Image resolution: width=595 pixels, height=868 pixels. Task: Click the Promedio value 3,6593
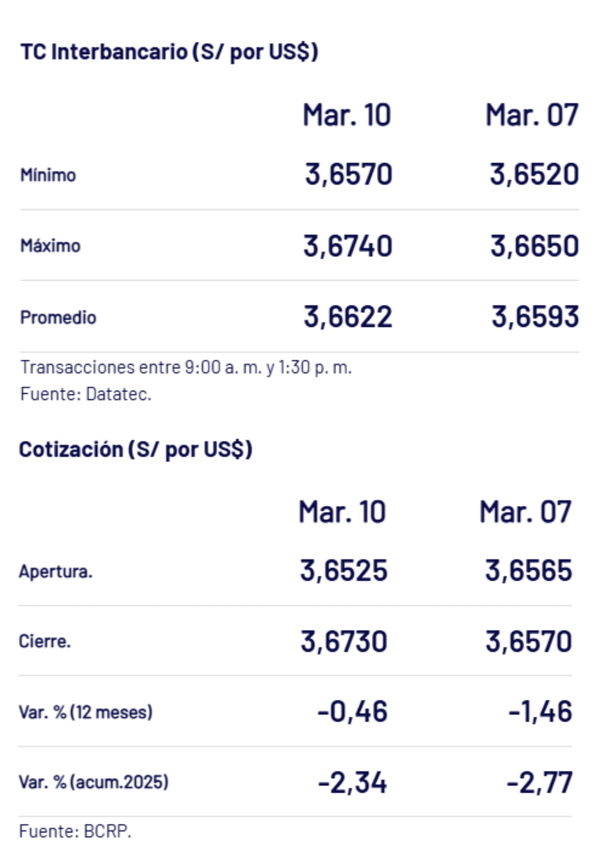(x=535, y=317)
